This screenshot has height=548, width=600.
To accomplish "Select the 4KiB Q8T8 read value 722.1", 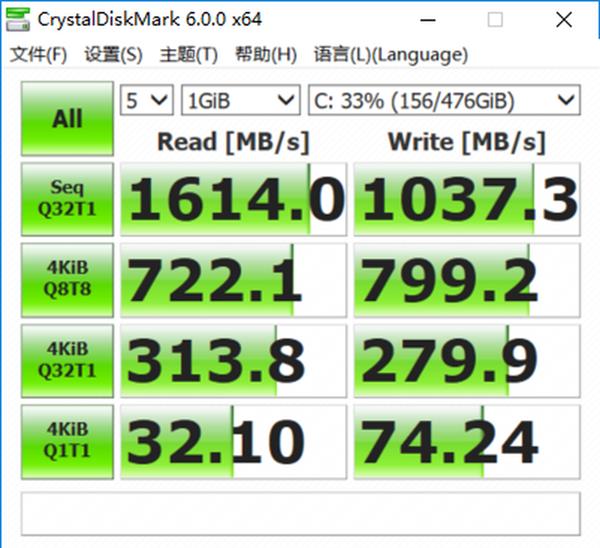I will [x=233, y=281].
